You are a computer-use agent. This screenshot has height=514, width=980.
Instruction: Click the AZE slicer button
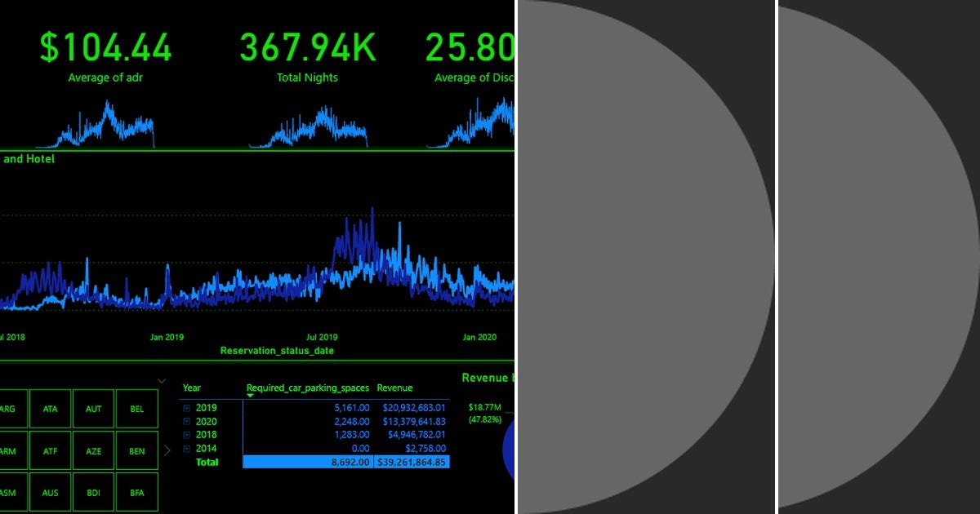93,450
